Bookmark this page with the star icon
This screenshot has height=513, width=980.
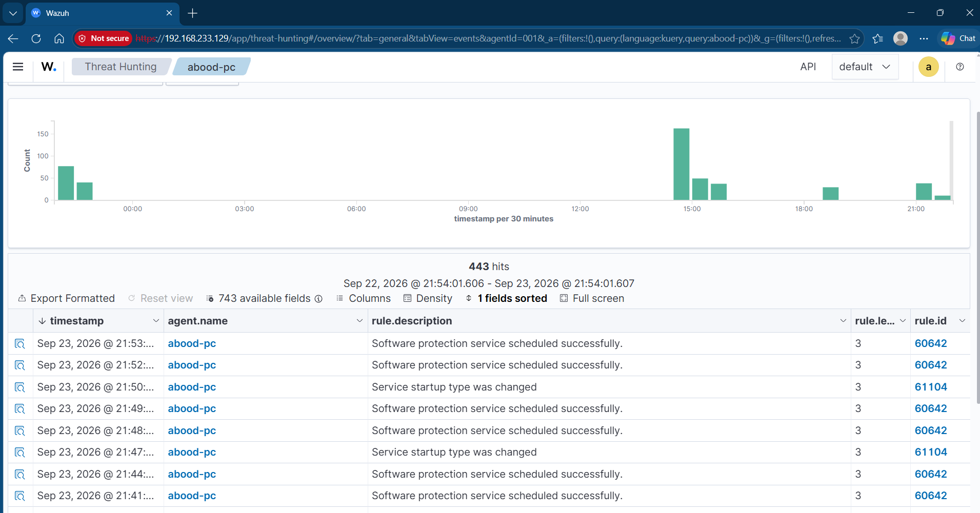[854, 38]
